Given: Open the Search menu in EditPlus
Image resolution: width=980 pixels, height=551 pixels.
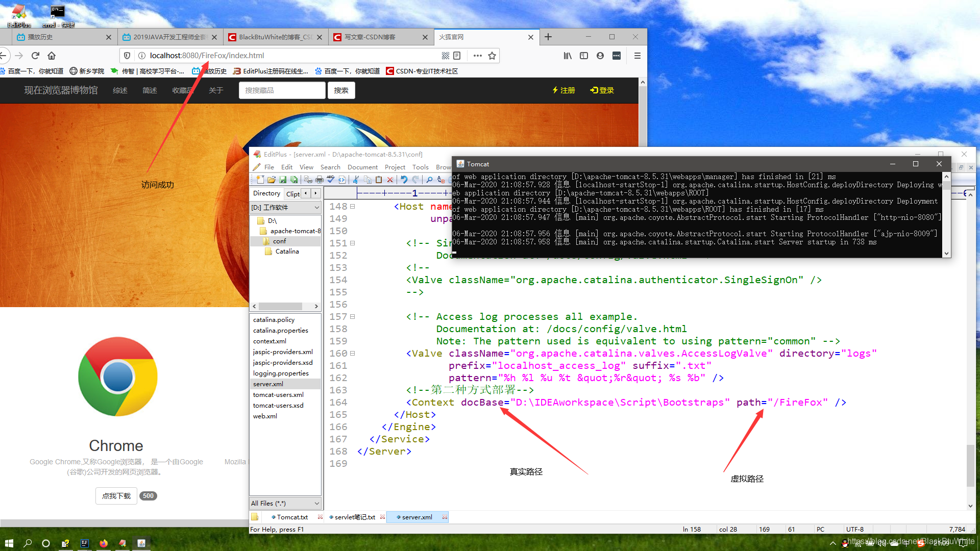Looking at the screenshot, I should (x=330, y=167).
